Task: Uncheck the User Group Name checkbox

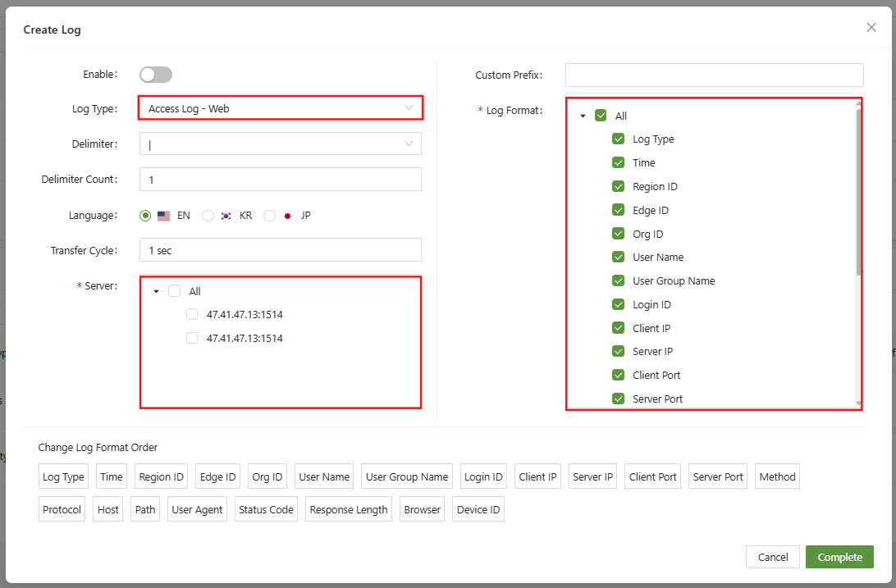Action: (619, 281)
